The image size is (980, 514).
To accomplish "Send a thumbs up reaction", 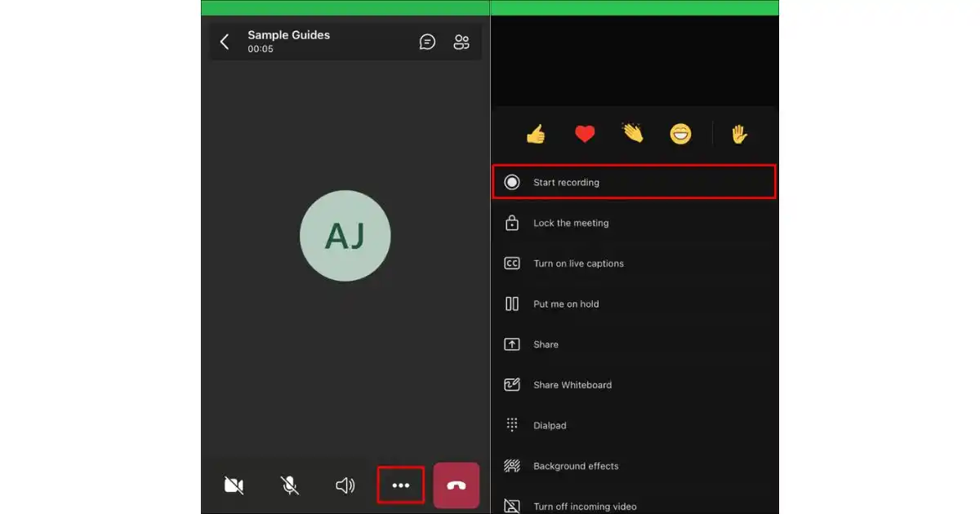I will 536,134.
